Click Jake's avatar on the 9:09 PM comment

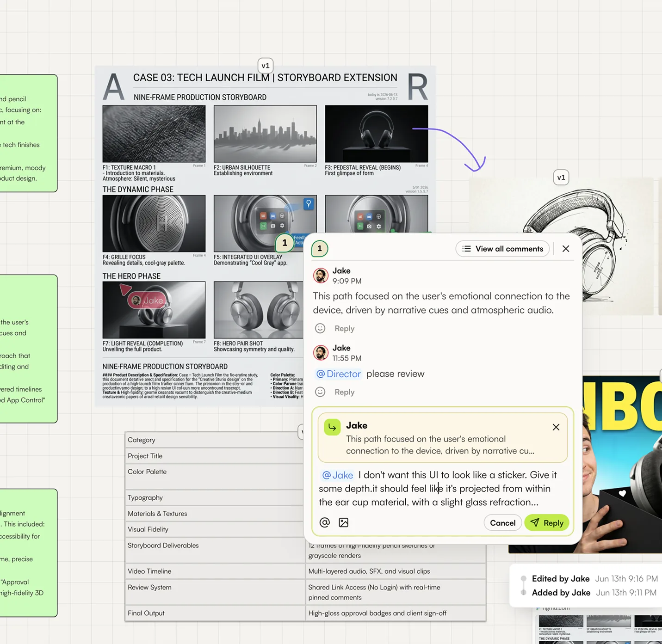click(321, 276)
